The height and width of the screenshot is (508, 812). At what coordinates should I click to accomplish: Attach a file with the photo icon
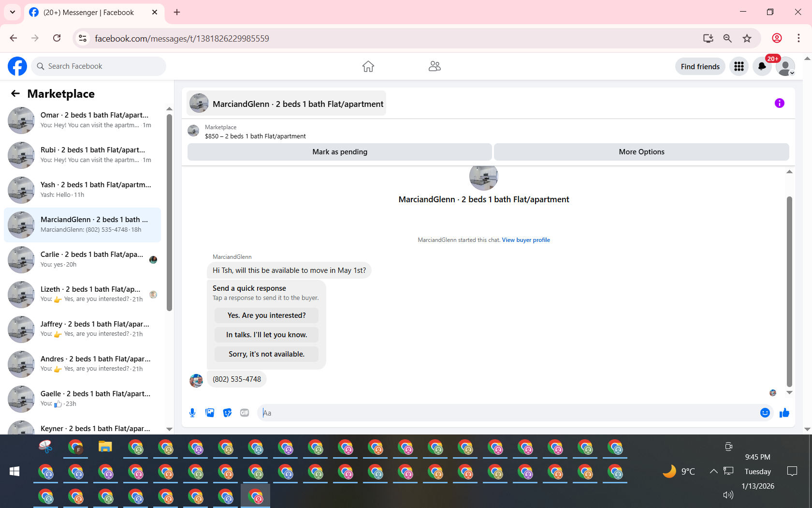click(x=210, y=413)
